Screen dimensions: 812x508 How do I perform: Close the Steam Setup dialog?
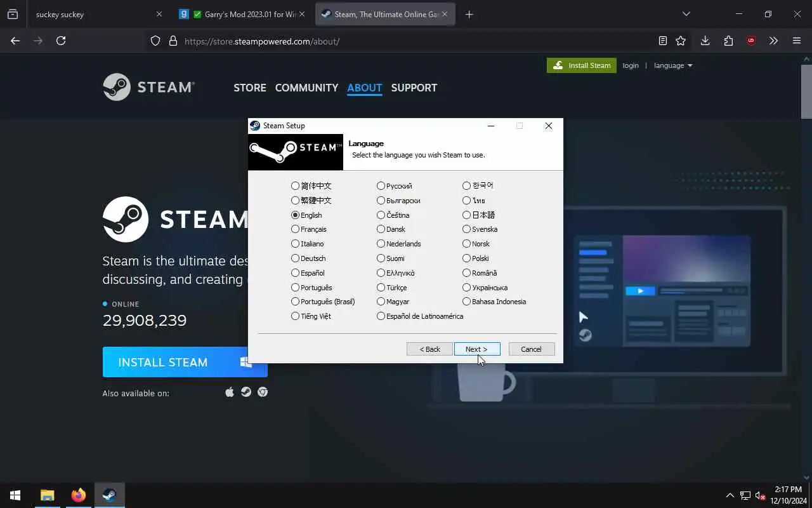(549, 126)
